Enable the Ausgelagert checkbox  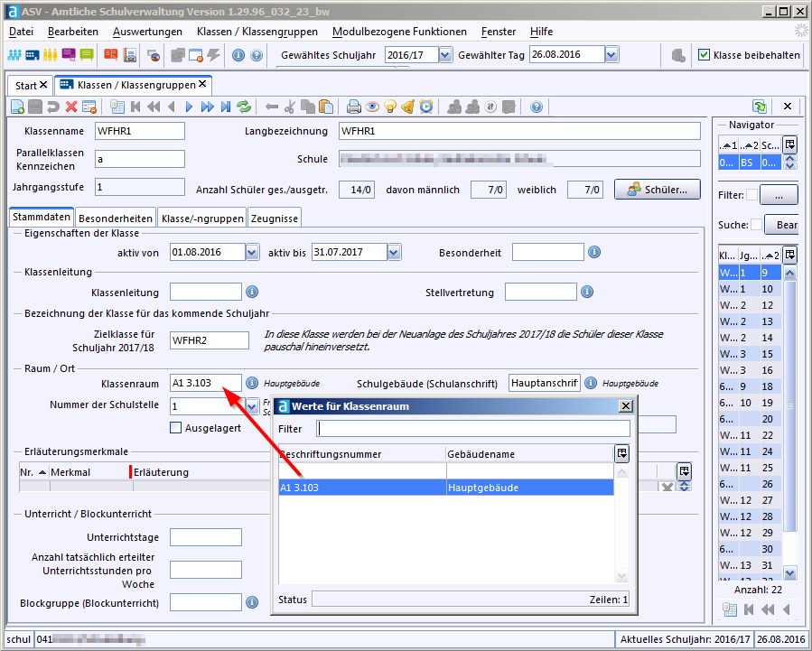click(x=176, y=427)
